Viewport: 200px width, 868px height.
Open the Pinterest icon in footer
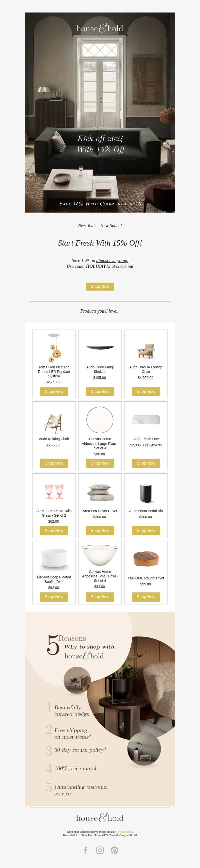[x=114, y=850]
